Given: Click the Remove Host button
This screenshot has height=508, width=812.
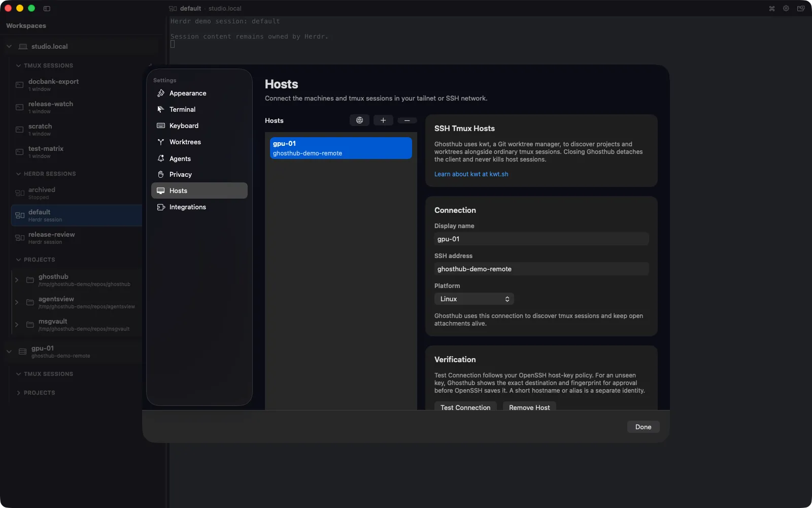Looking at the screenshot, I should pyautogui.click(x=529, y=406).
